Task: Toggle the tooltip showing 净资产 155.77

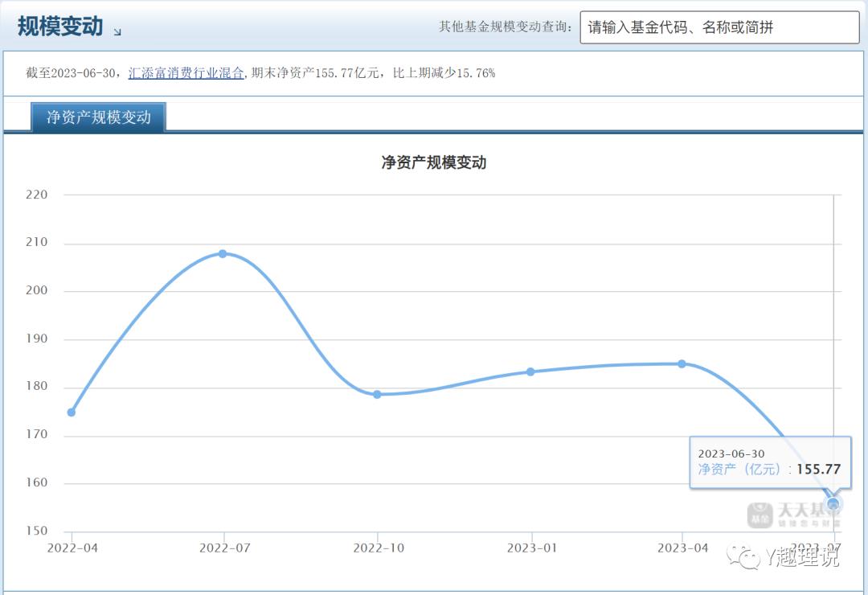Action: pyautogui.click(x=770, y=462)
